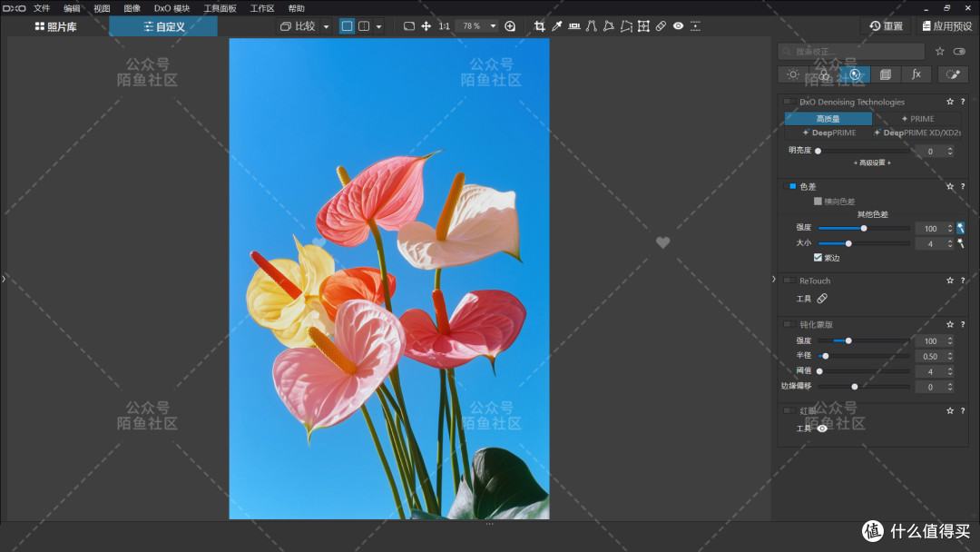Click red eye panel eye tool icon

pyautogui.click(x=822, y=429)
